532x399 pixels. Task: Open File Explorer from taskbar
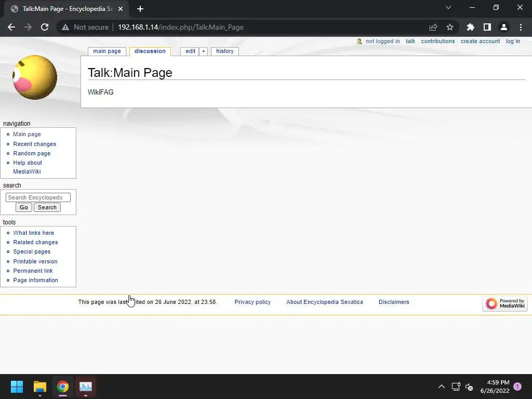pyautogui.click(x=39, y=387)
